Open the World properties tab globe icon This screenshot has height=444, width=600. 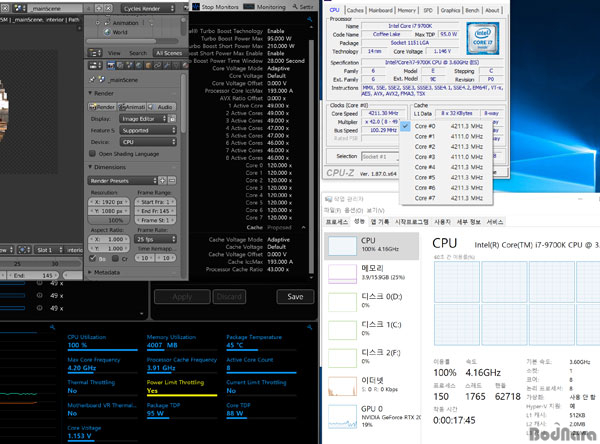coord(139,65)
